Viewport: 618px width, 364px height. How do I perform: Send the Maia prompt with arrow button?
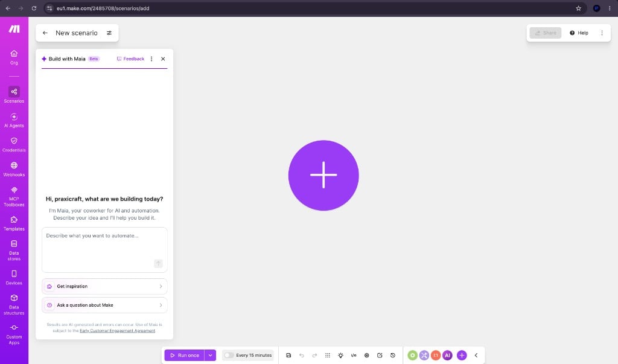tap(158, 263)
